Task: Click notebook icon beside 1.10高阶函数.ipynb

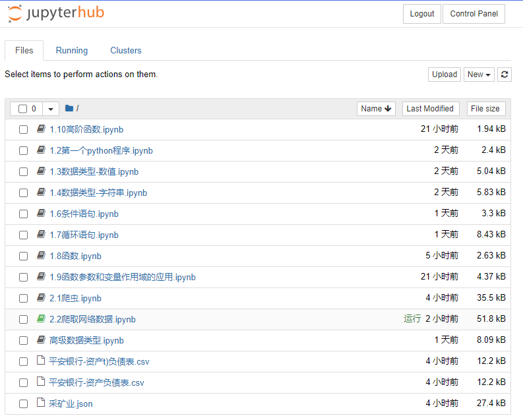Action: tap(41, 129)
